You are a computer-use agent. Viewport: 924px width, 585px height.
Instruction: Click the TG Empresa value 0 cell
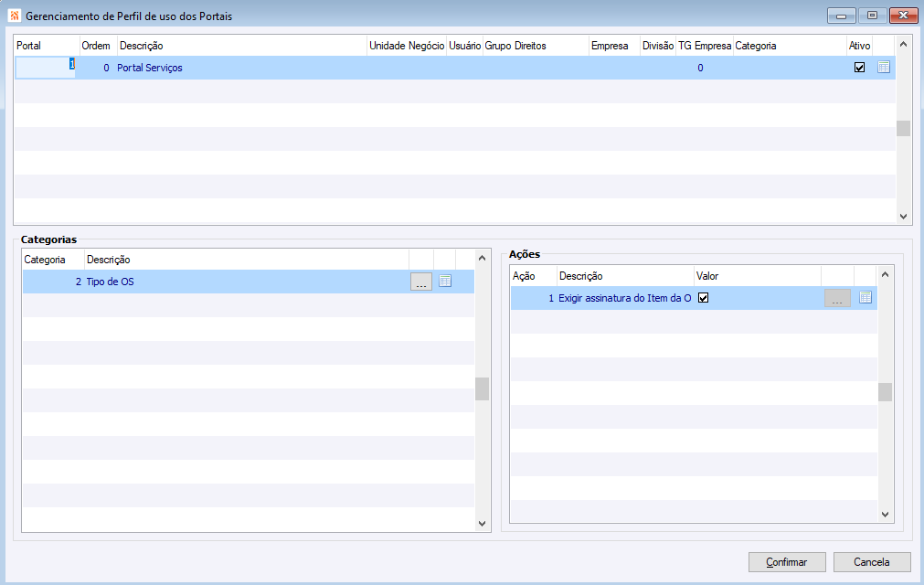tap(705, 68)
